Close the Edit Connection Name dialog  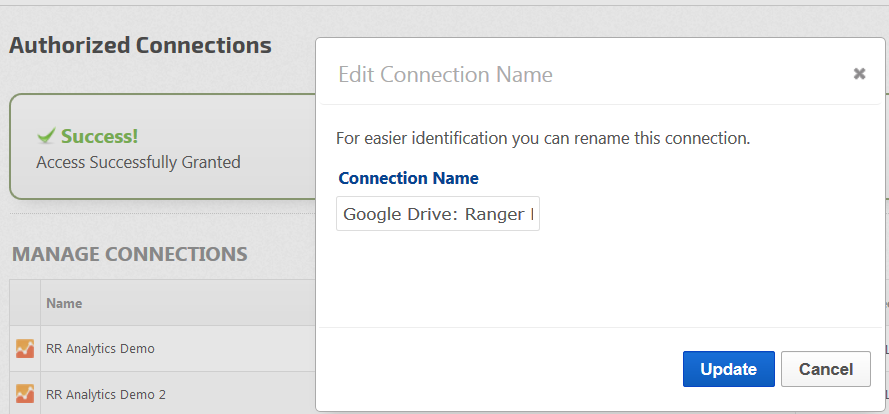(858, 74)
